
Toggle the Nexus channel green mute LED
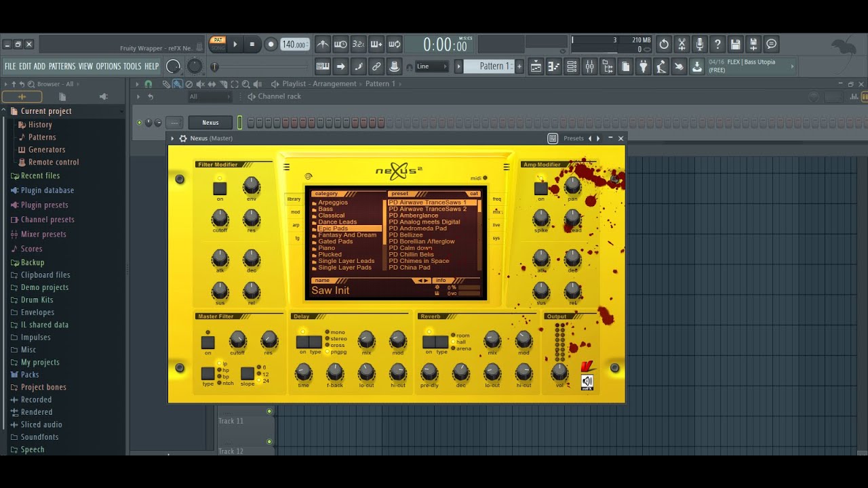[x=140, y=123]
